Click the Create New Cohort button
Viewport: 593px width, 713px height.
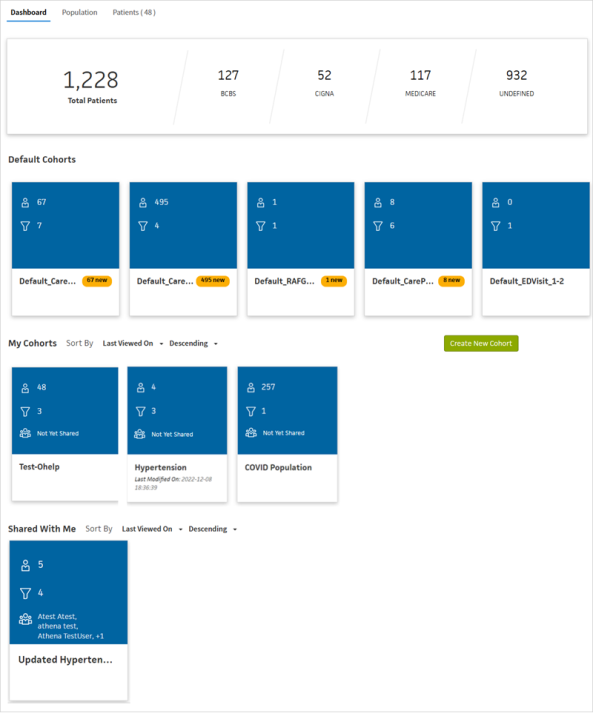pos(481,343)
